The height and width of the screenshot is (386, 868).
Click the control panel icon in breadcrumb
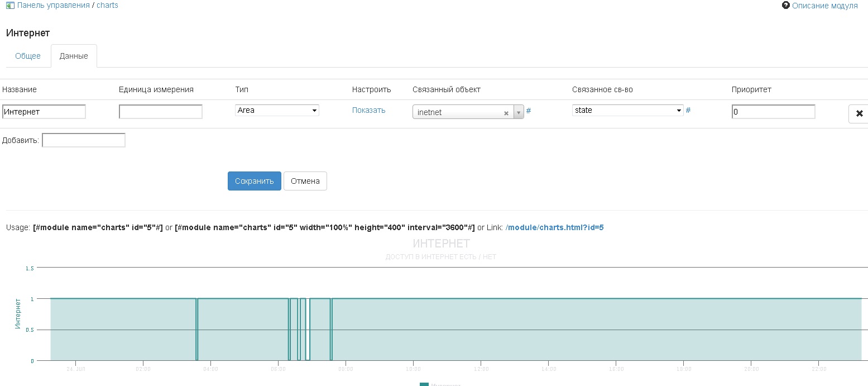click(x=10, y=5)
